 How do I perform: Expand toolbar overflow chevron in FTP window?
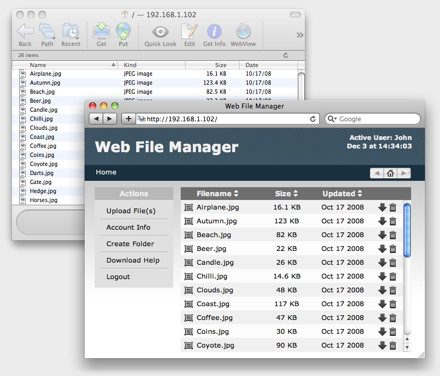[x=300, y=35]
